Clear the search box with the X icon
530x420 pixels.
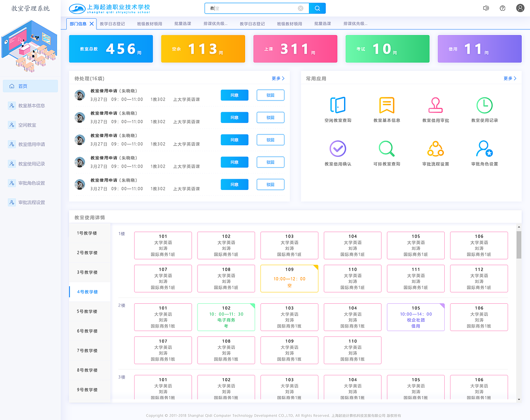point(301,8)
